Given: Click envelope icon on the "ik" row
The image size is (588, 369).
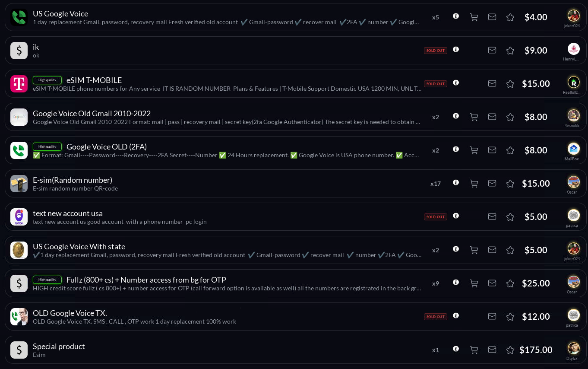Looking at the screenshot, I should click(x=492, y=50).
